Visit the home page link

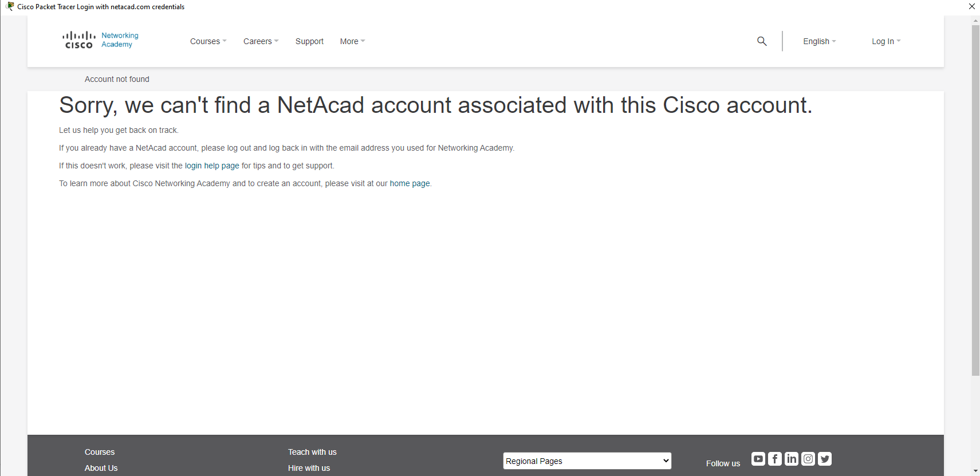click(x=410, y=184)
